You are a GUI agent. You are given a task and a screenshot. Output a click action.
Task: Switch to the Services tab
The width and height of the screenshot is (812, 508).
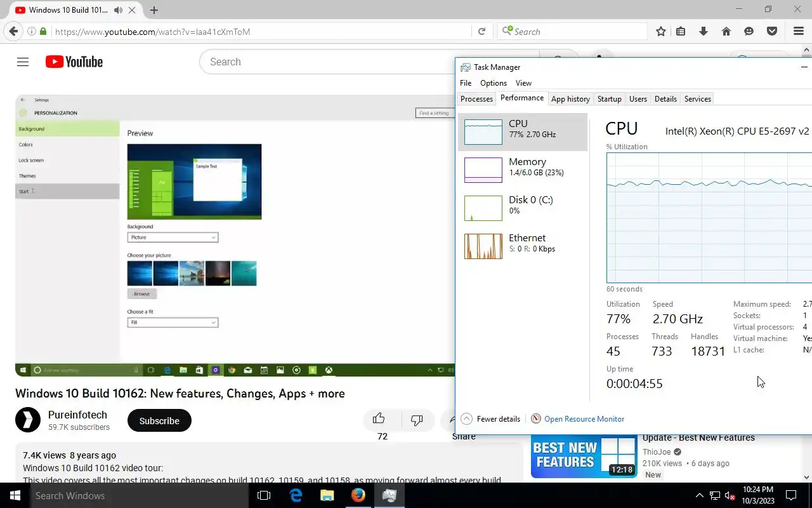tap(698, 99)
